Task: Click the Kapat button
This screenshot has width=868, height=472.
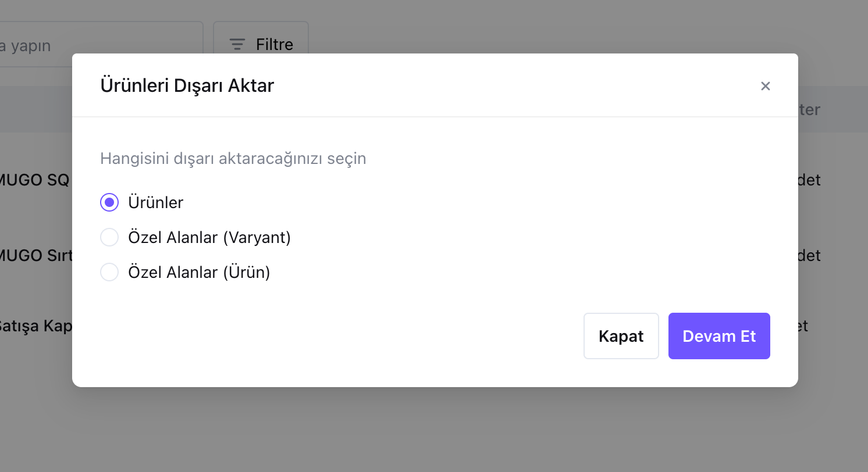Action: 621,336
